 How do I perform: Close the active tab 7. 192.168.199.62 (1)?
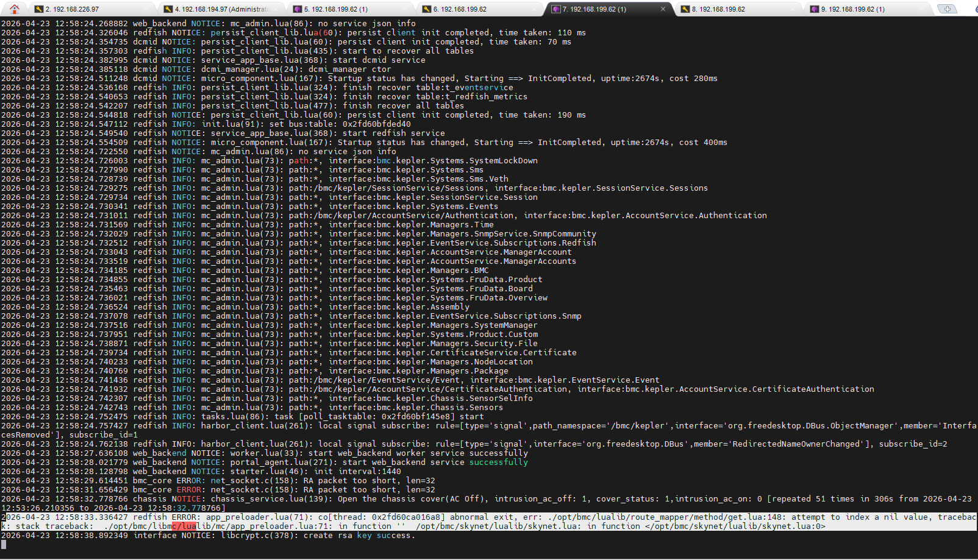pos(663,9)
